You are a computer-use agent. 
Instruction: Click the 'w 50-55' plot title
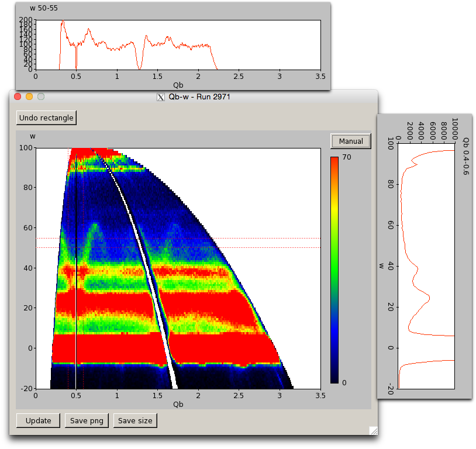click(44, 8)
